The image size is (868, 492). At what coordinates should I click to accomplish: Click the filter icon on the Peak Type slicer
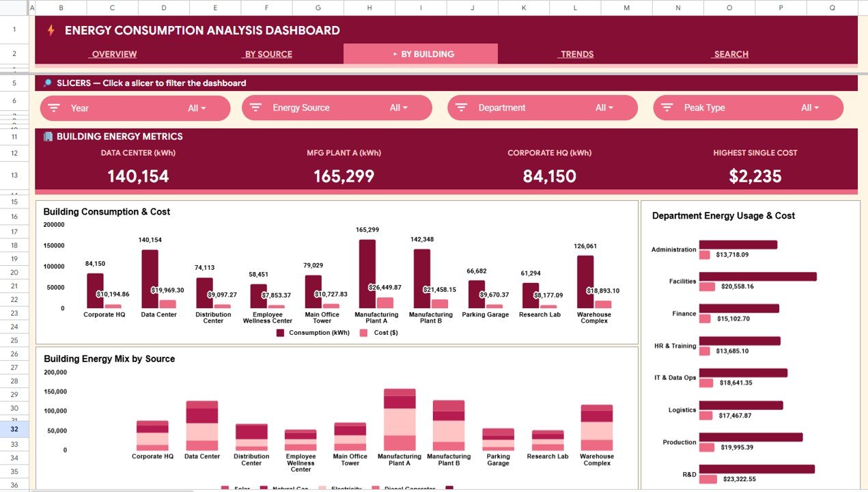click(x=666, y=107)
